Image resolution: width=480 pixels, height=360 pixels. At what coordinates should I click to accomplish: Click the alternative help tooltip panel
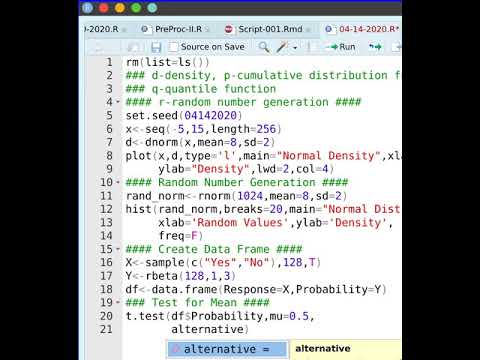click(345, 349)
